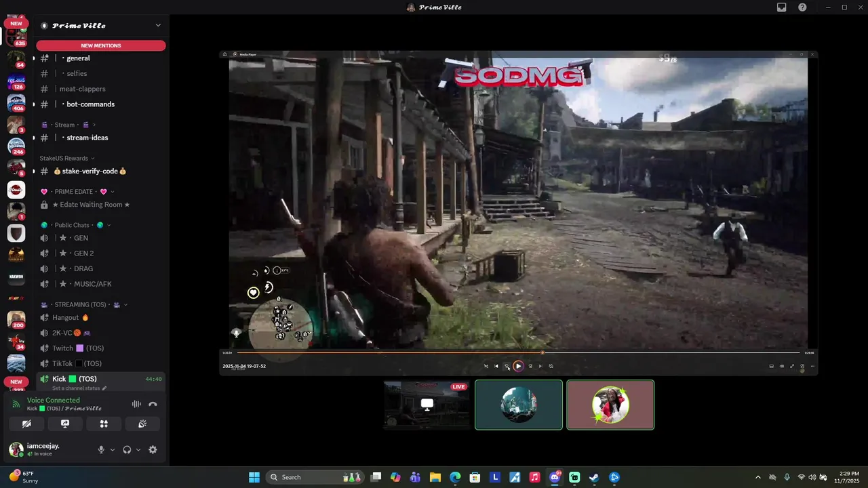
Task: Open Windows Start menu
Action: (x=254, y=477)
